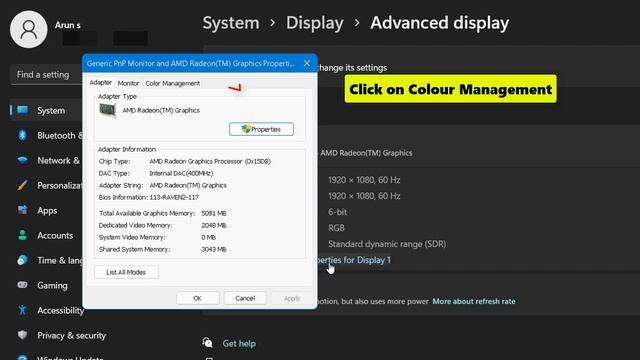The image size is (640, 360).
Task: Click the Arun s account name
Action: (x=68, y=25)
